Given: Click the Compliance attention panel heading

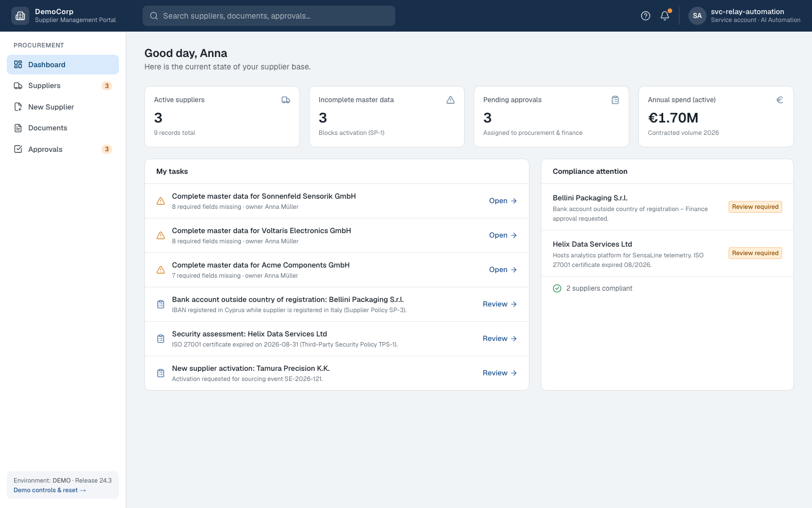Looking at the screenshot, I should click(590, 172).
